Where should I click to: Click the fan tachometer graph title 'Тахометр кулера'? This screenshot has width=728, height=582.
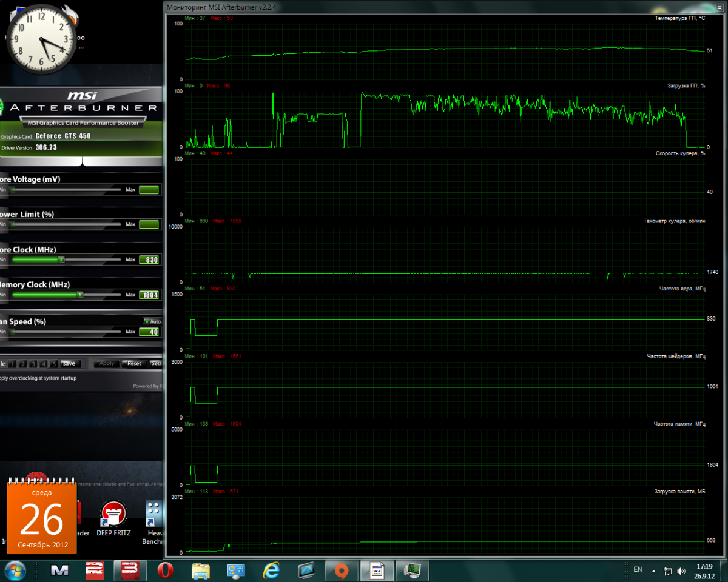674,221
